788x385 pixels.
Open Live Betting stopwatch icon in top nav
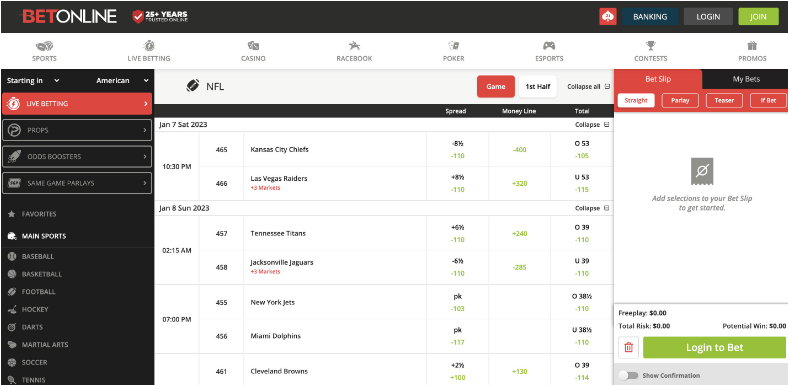[149, 46]
